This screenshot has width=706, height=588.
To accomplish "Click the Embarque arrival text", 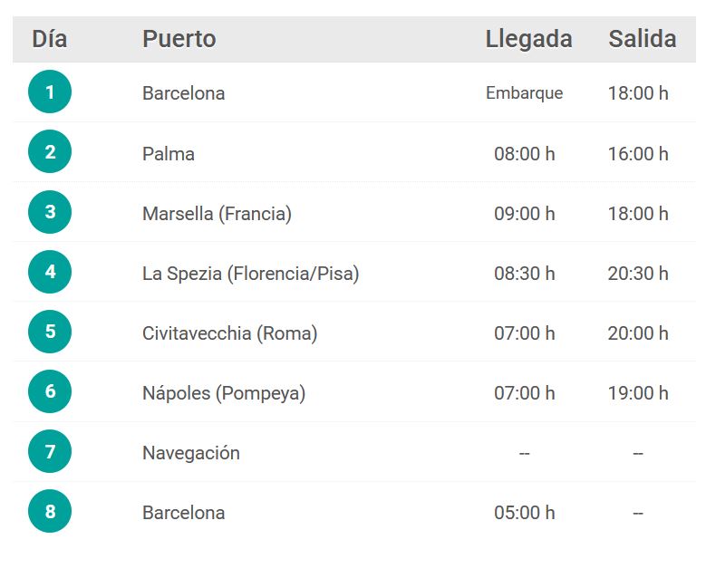I will coord(525,93).
